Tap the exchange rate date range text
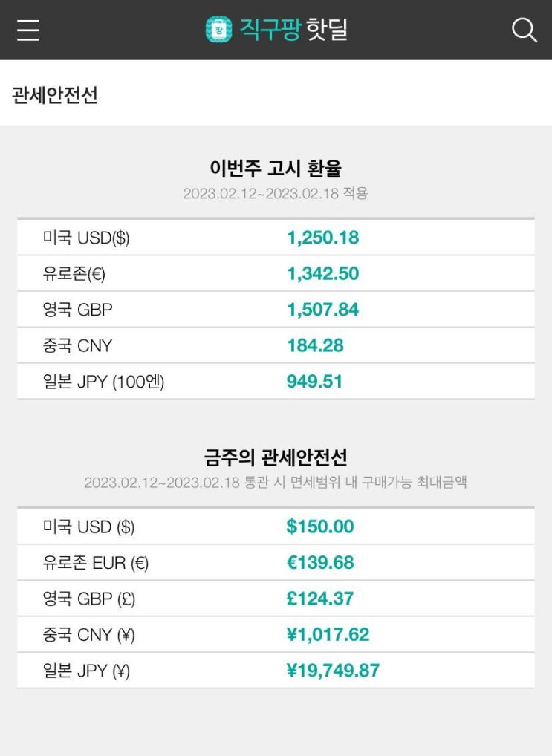 point(276,194)
